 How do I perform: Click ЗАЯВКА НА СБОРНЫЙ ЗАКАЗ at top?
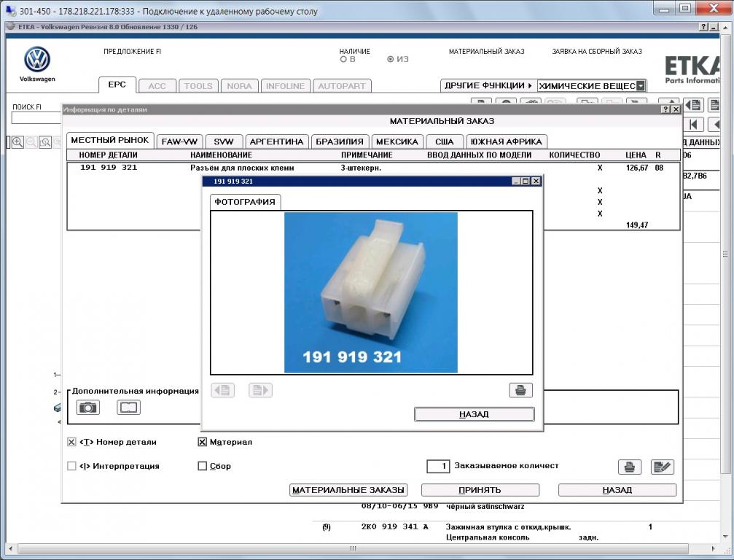click(x=597, y=52)
